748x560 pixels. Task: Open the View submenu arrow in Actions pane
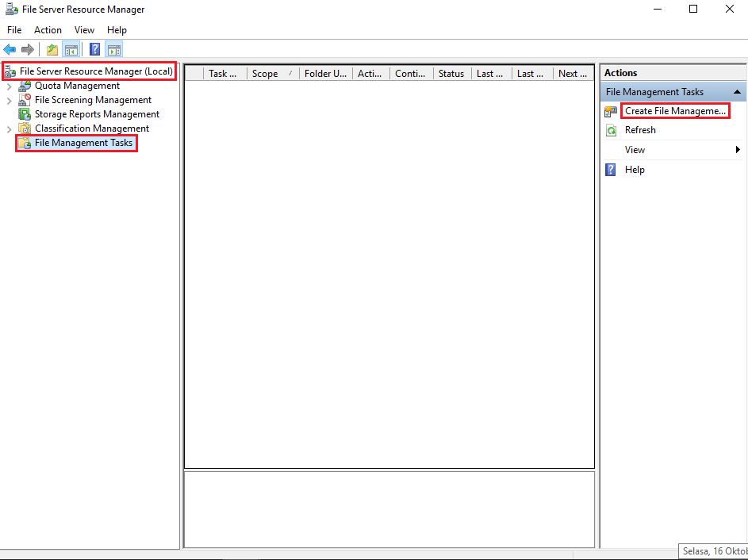(x=737, y=149)
